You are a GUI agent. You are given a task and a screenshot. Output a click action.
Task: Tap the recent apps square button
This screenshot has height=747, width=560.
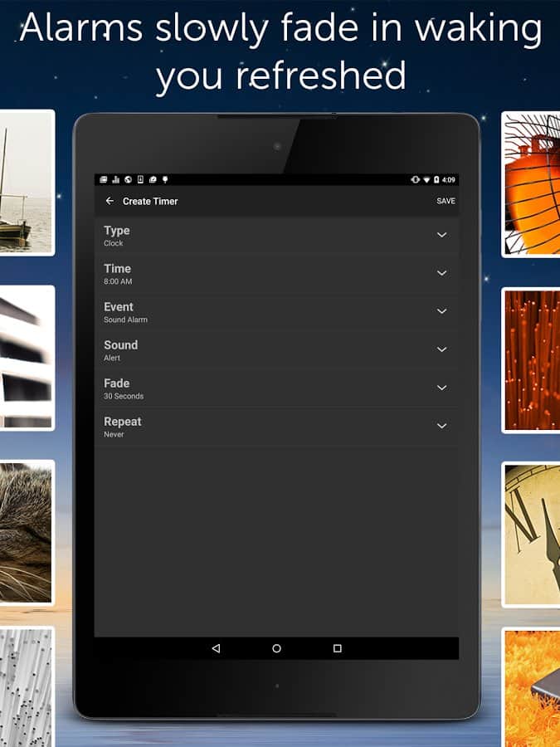pyautogui.click(x=337, y=648)
